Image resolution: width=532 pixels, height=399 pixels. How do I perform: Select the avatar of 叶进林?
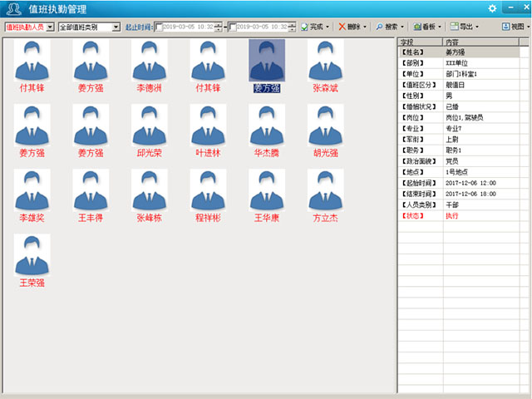point(208,126)
